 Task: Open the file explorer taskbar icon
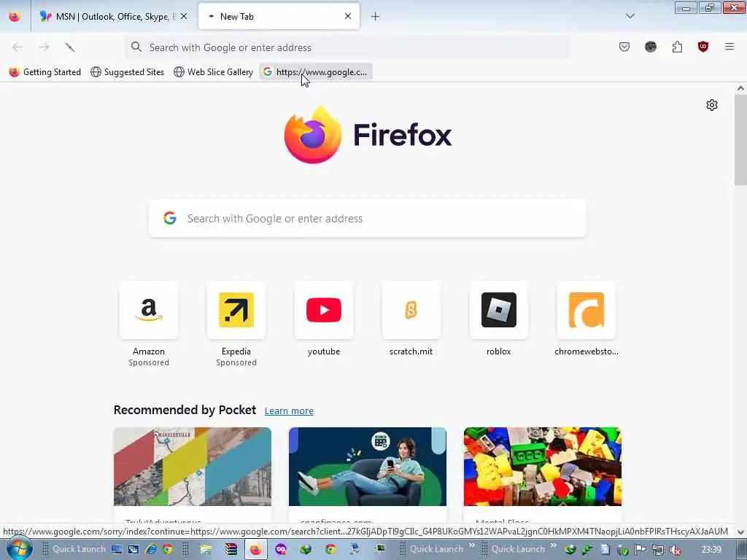(206, 549)
